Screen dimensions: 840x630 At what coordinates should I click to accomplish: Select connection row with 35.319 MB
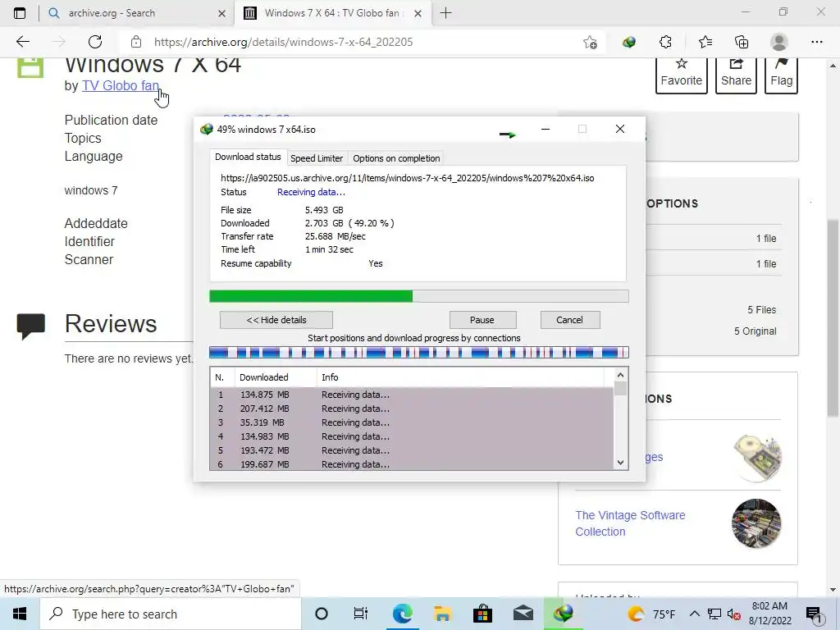[x=412, y=422]
